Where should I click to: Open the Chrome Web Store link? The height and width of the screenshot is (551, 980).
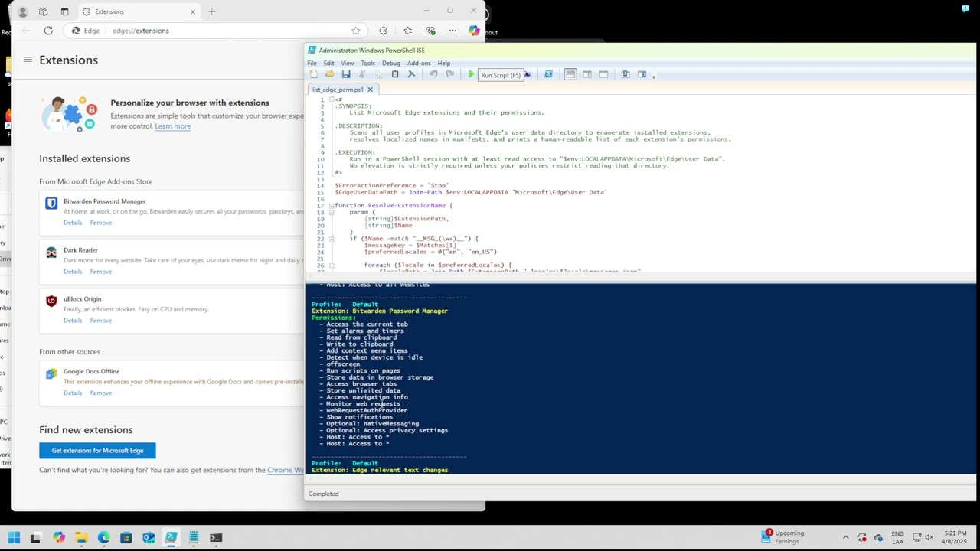click(x=286, y=470)
